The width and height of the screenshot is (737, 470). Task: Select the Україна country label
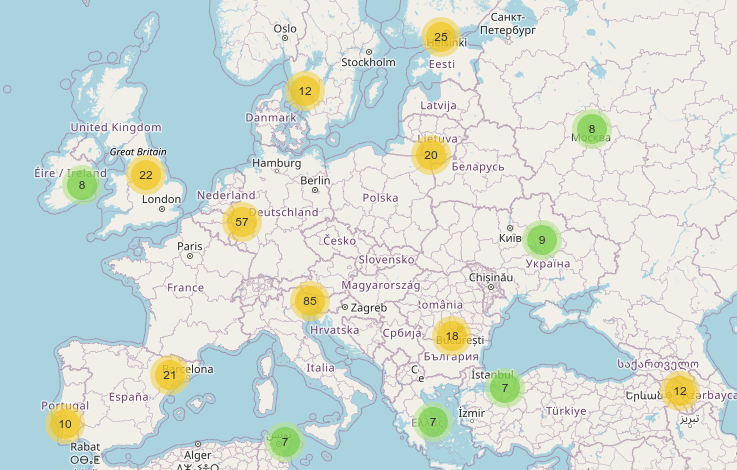[548, 264]
